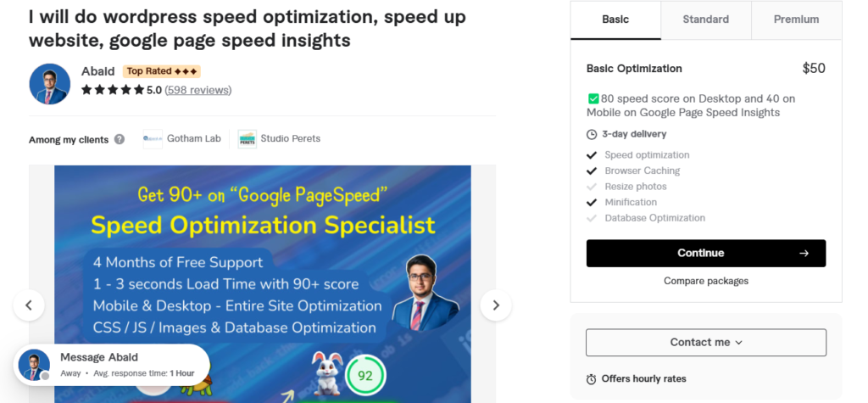Switch to the Premium package tab
Viewport: 868px width, 403px height.
point(797,20)
